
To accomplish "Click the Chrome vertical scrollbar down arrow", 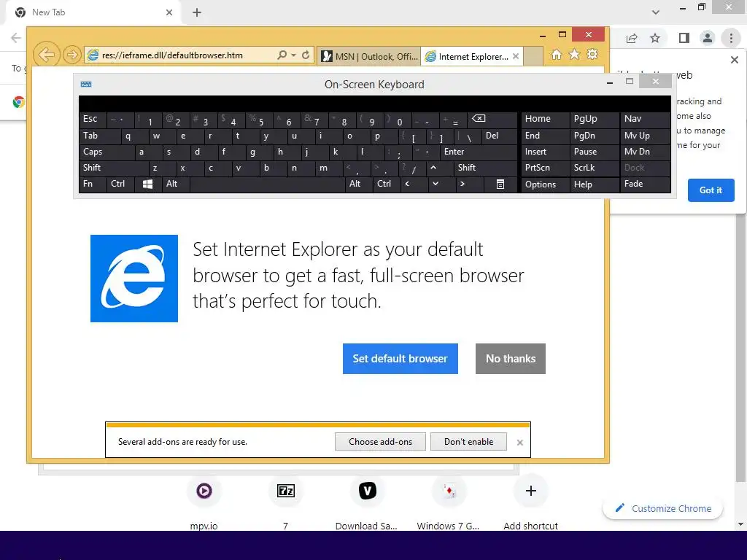I will (x=740, y=524).
